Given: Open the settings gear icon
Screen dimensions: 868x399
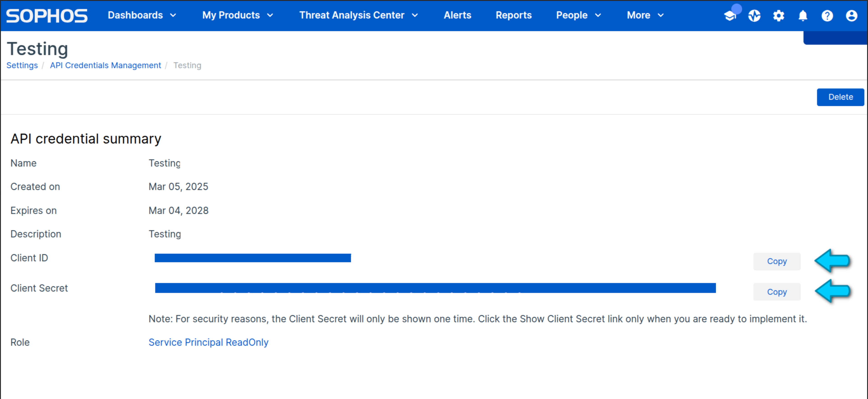Looking at the screenshot, I should pyautogui.click(x=778, y=16).
